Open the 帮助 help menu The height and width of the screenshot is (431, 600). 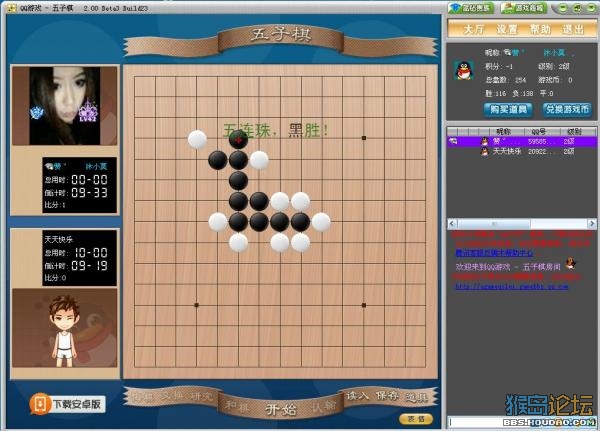[540, 29]
